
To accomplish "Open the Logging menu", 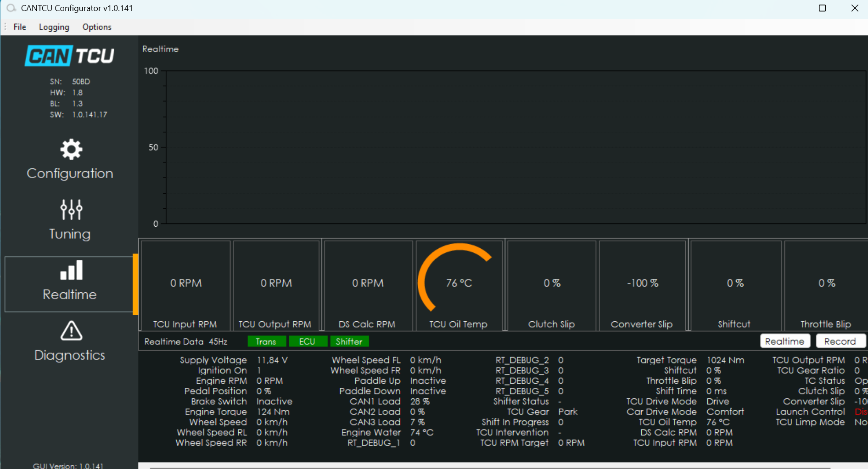I will 54,27.
